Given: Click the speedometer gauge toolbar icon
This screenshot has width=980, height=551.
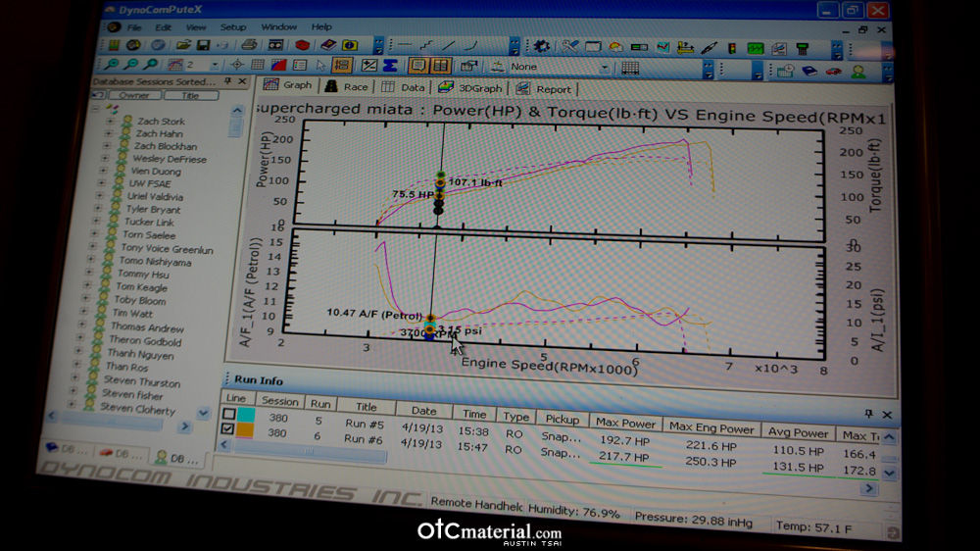Looking at the screenshot, I should point(615,47).
